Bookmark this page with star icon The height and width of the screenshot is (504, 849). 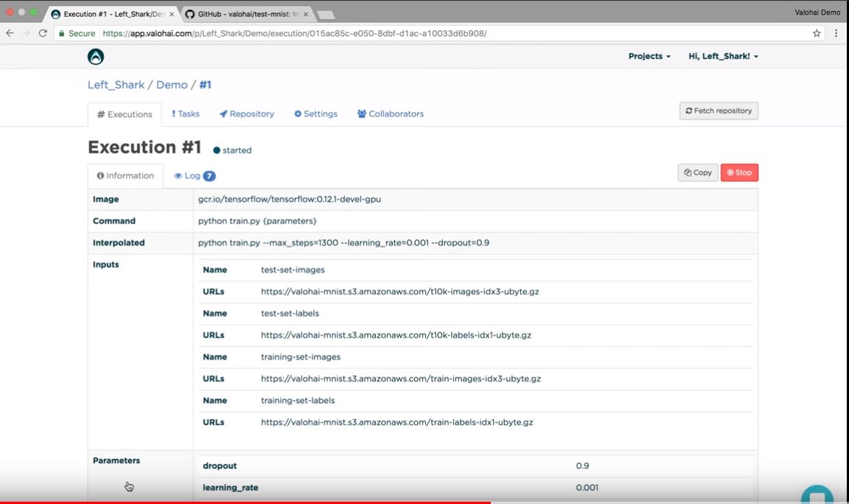point(817,33)
